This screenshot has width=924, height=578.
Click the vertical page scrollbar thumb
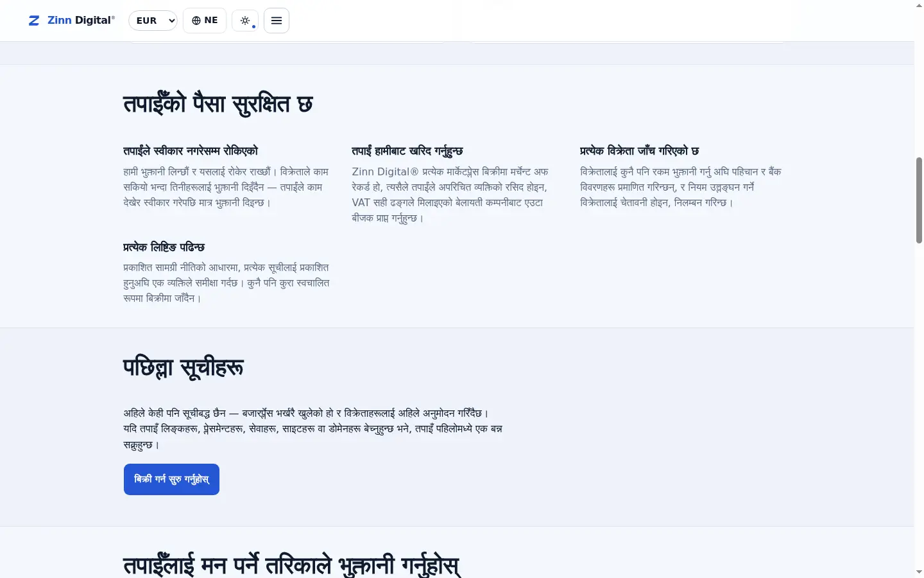919,200
